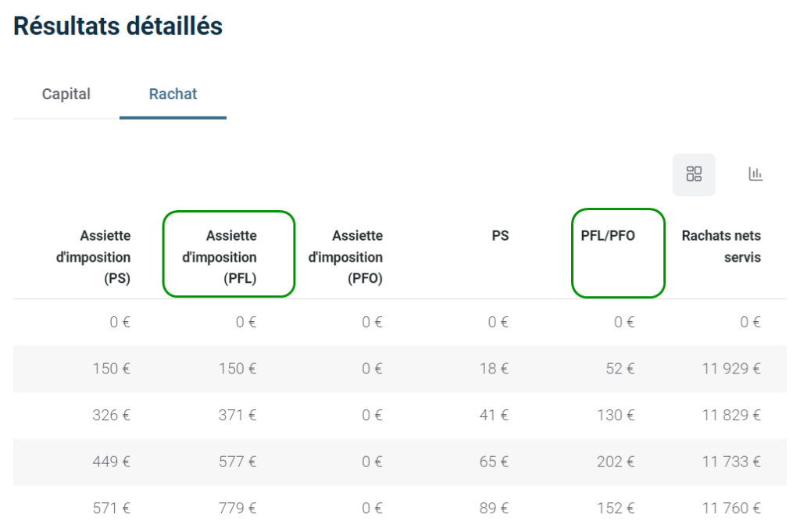Select the Rachat tab
This screenshot has width=800, height=532.
pos(173,95)
